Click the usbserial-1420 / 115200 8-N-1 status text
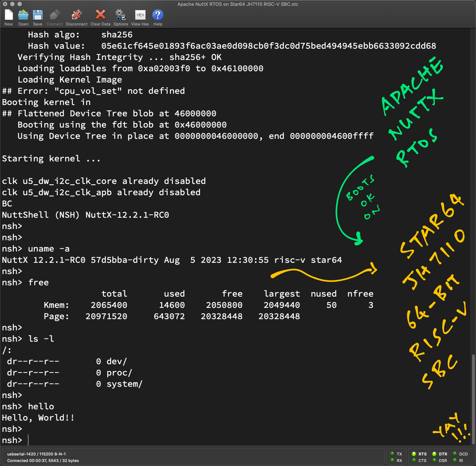The image size is (476, 466). pyautogui.click(x=36, y=454)
